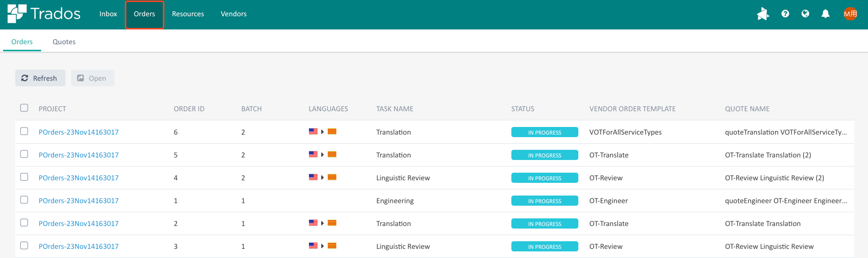
Task: Click the globe language icon
Action: 805,14
